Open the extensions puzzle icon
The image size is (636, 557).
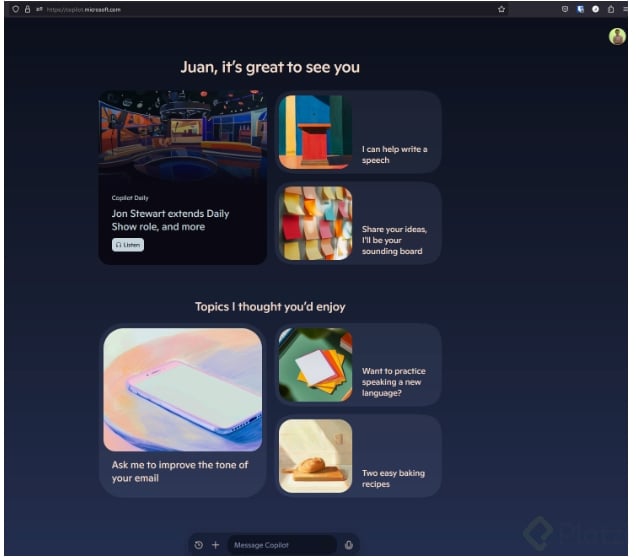pos(611,9)
